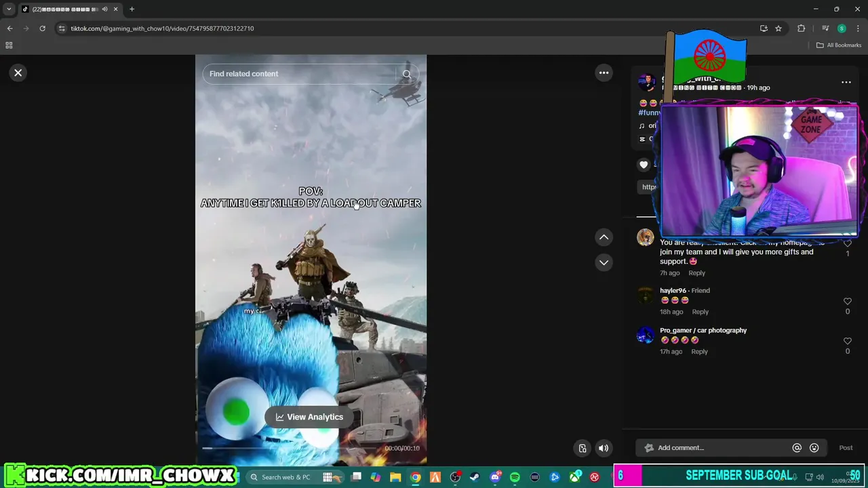Open View Analytics for this video

(309, 417)
